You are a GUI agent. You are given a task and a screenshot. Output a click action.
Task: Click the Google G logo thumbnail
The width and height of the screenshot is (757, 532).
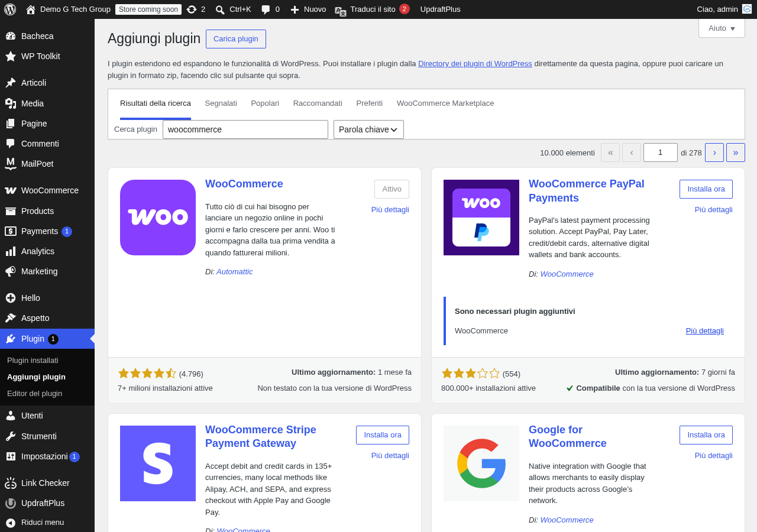(x=481, y=463)
